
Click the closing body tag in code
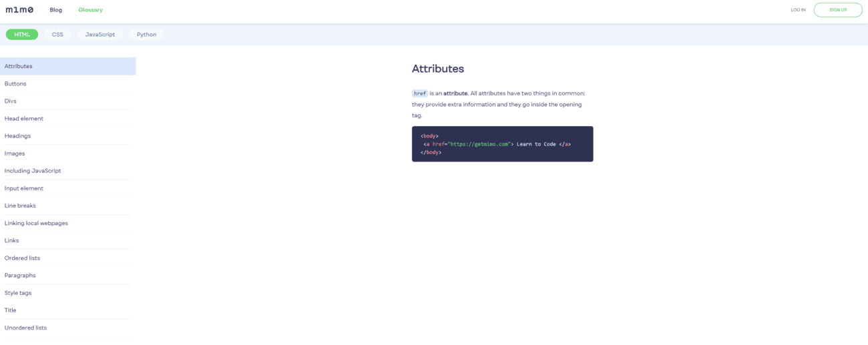click(x=431, y=152)
